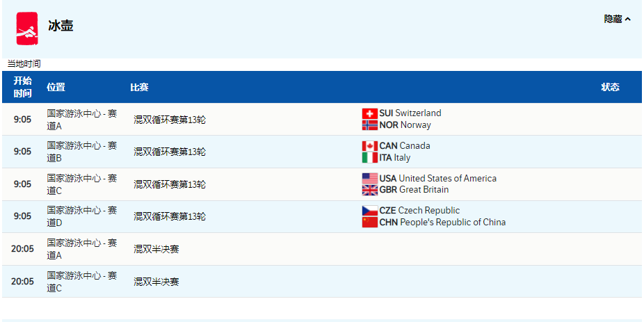The image size is (644, 322).
Task: Click the 冰壶 section title
Action: click(61, 26)
